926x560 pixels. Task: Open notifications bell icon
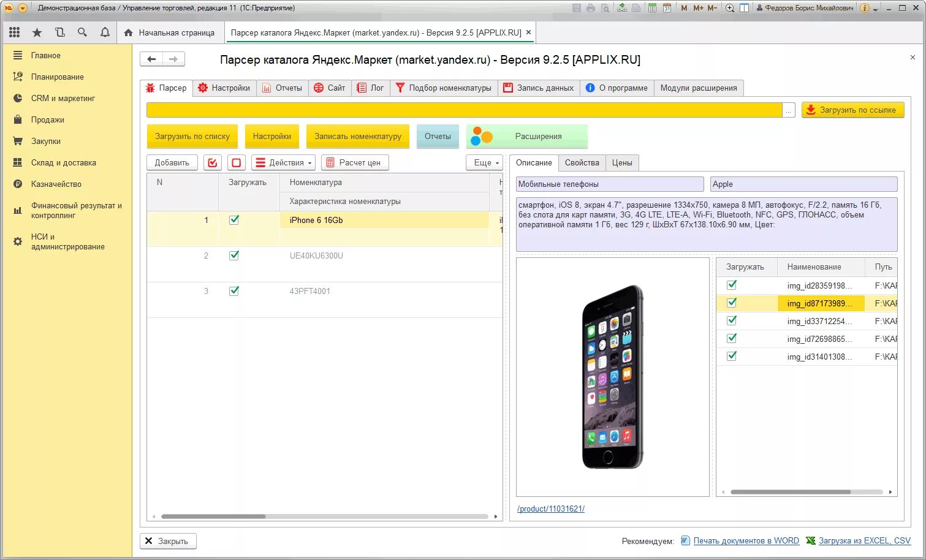(x=105, y=32)
